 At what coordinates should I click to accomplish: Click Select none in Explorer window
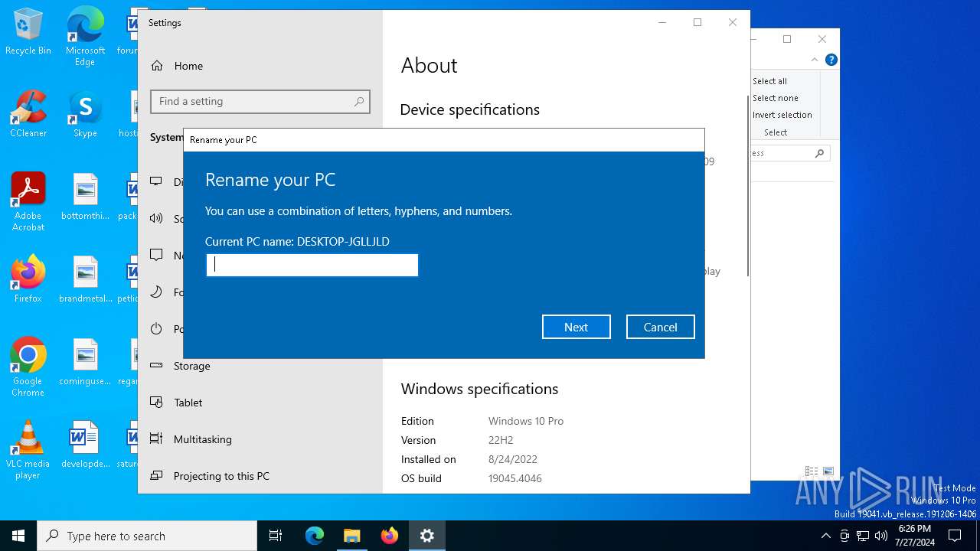[775, 98]
